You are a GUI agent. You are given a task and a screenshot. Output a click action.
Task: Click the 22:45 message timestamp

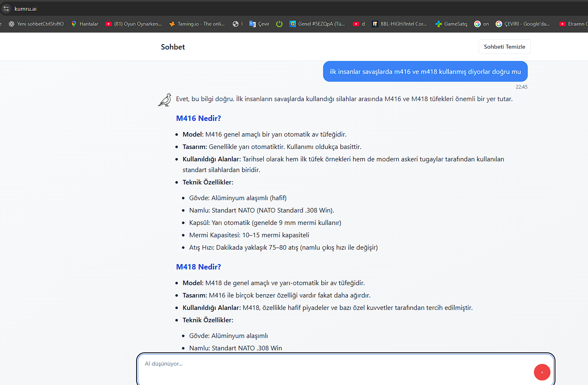(x=522, y=87)
